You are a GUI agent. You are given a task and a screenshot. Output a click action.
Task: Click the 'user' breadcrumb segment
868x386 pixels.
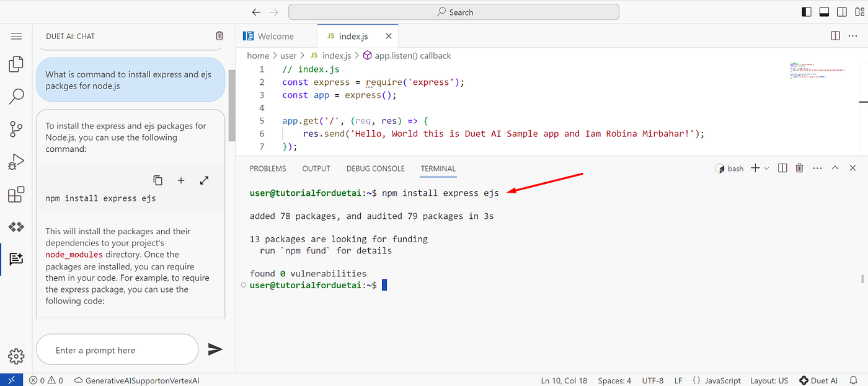(x=288, y=56)
